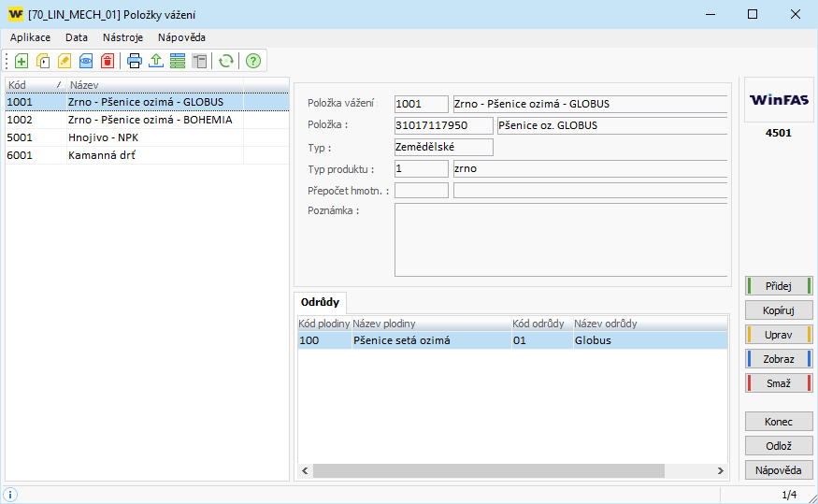This screenshot has width=818, height=504.
Task: Click Název plodiny column header
Action: (x=431, y=324)
